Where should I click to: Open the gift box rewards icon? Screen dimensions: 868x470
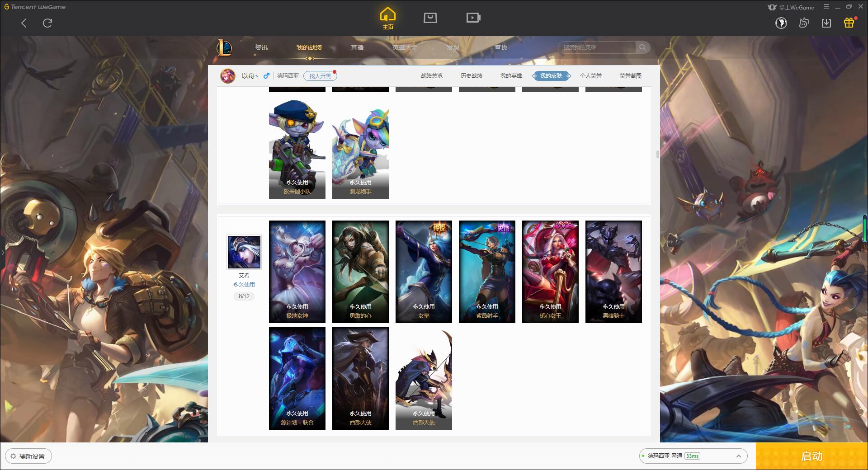point(849,23)
